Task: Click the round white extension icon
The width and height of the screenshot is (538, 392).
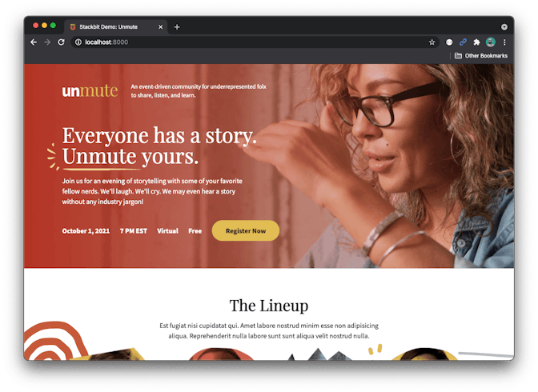Action: (x=449, y=42)
